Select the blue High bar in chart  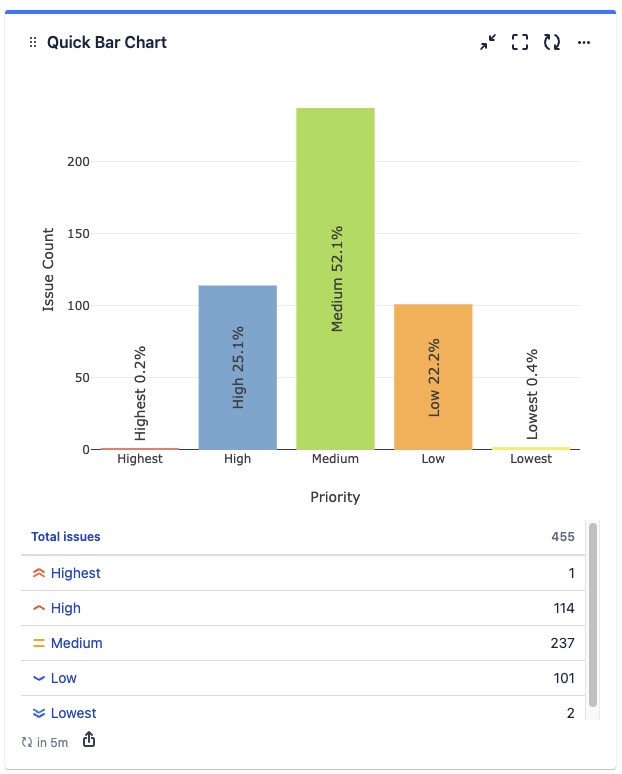click(x=237, y=367)
